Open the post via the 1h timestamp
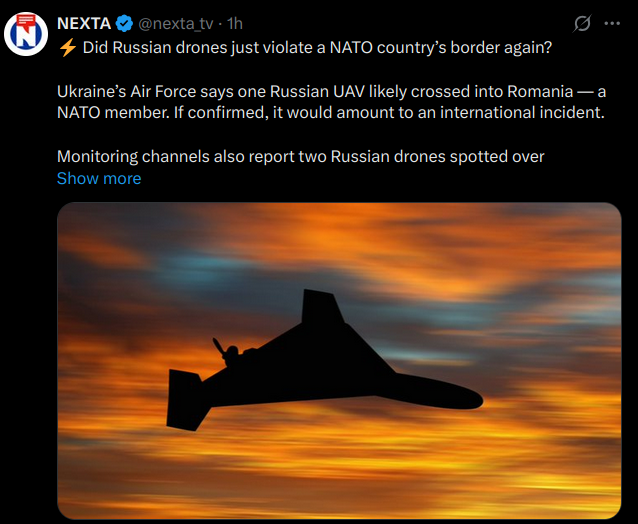 (235, 24)
